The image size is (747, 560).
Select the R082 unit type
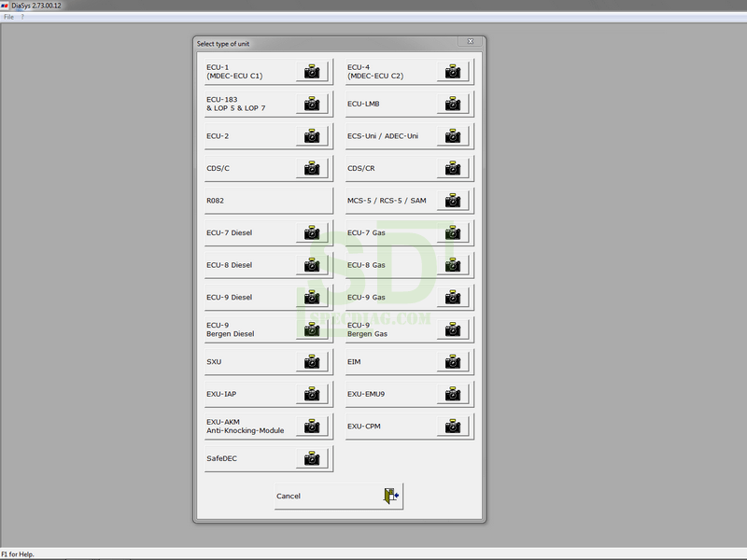point(269,201)
